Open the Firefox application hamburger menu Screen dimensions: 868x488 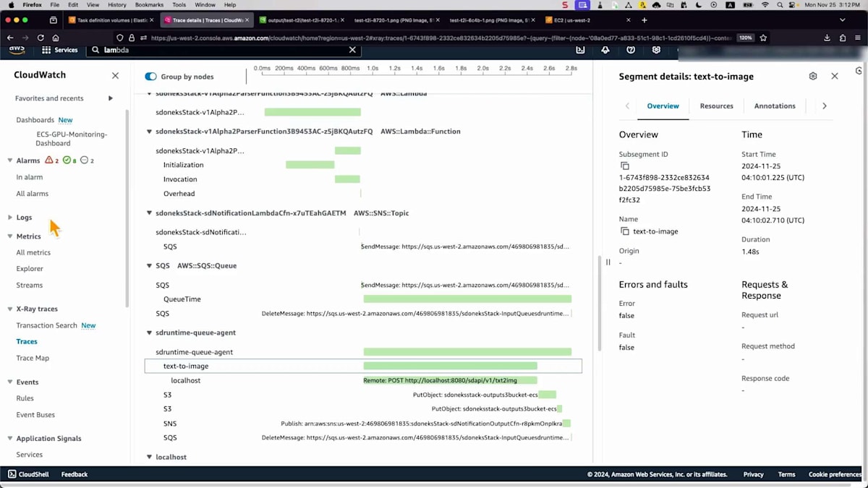[x=858, y=38]
